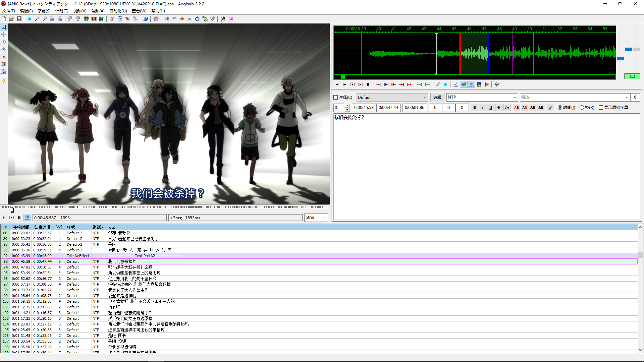Open the 自动化(U) menu
The image size is (644, 362).
[x=118, y=11]
